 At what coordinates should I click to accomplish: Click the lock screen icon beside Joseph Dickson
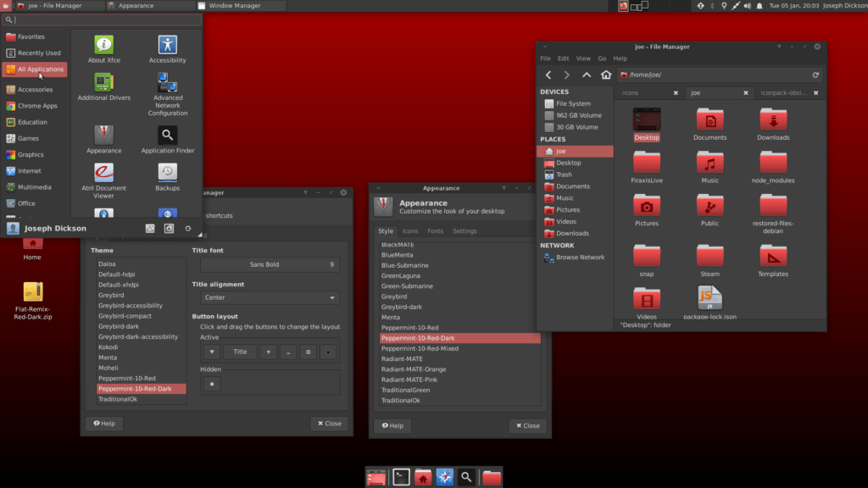pyautogui.click(x=169, y=229)
